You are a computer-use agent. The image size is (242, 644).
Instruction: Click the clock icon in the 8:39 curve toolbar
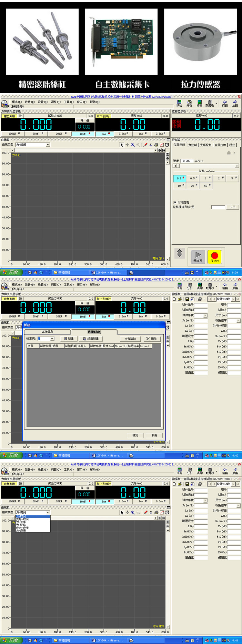pyautogui.click(x=167, y=145)
